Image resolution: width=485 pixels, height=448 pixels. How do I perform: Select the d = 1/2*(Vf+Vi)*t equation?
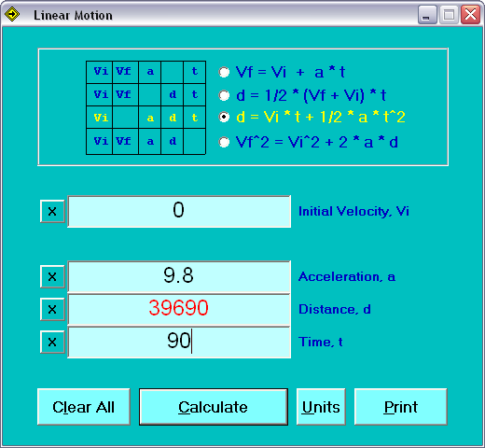[x=224, y=95]
